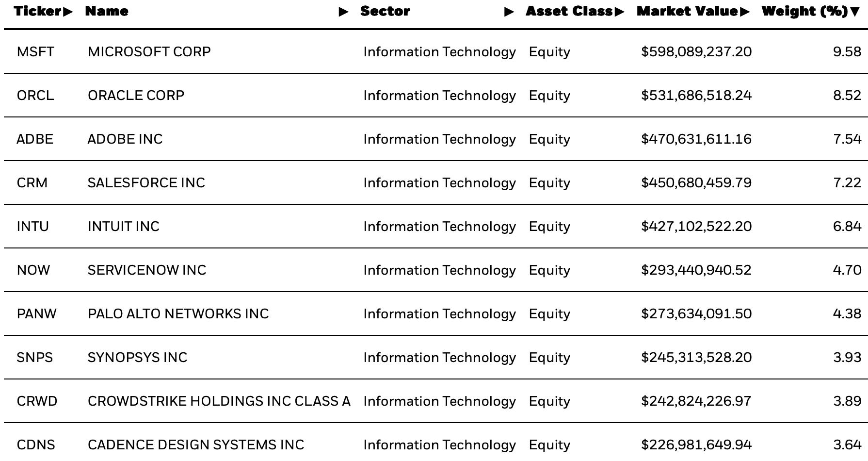Select the SNPS ticker cell
The height and width of the screenshot is (461, 868).
(34, 358)
